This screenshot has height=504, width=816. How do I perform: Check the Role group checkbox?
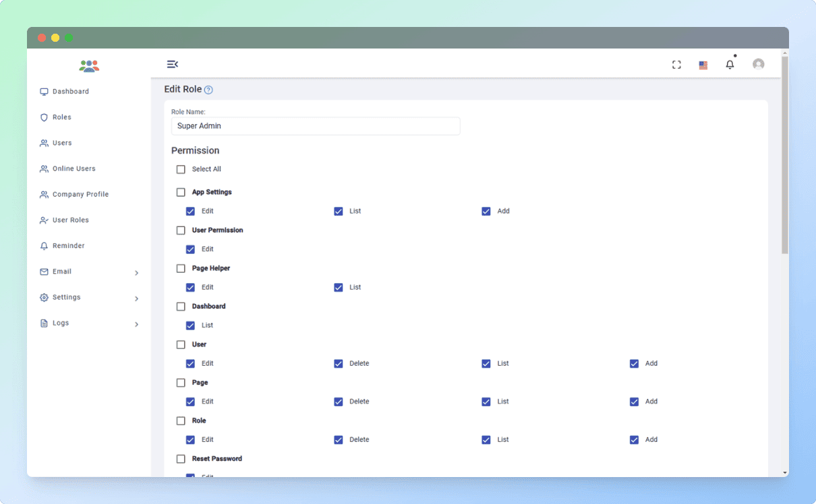coord(181,420)
